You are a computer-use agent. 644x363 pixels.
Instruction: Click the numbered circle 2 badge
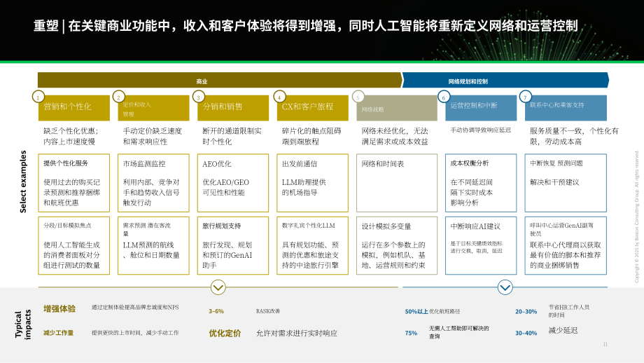coord(119,97)
